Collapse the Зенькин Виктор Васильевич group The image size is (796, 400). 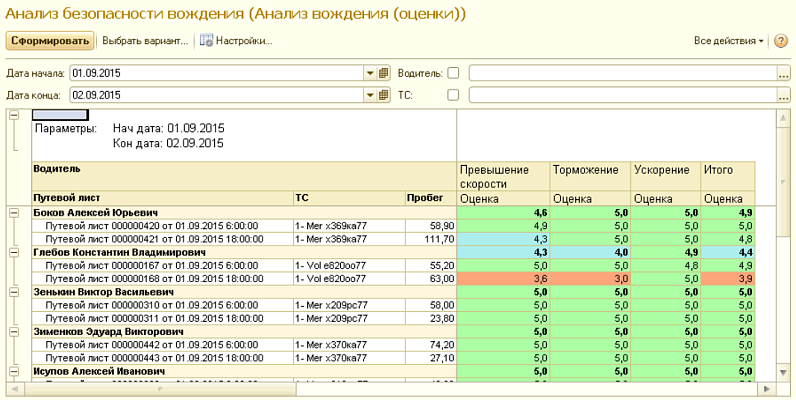coord(14,292)
